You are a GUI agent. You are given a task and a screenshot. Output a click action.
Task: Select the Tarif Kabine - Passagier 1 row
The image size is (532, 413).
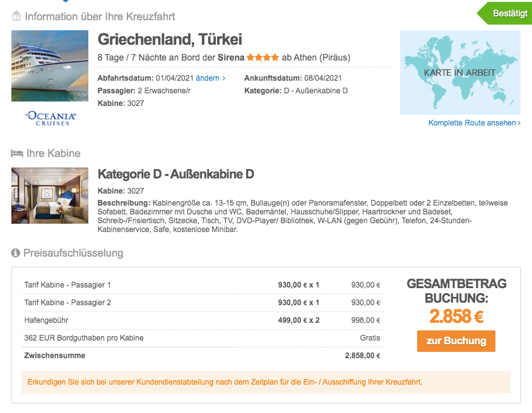tap(202, 285)
